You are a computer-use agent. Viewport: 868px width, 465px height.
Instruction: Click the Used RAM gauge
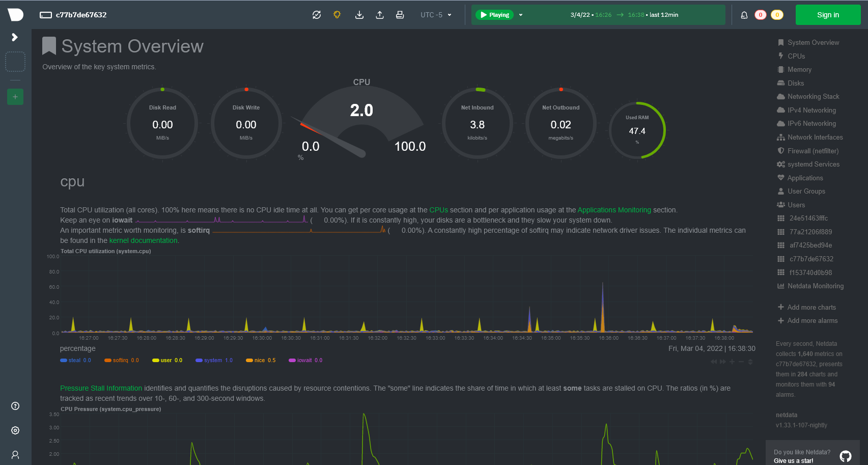click(637, 130)
